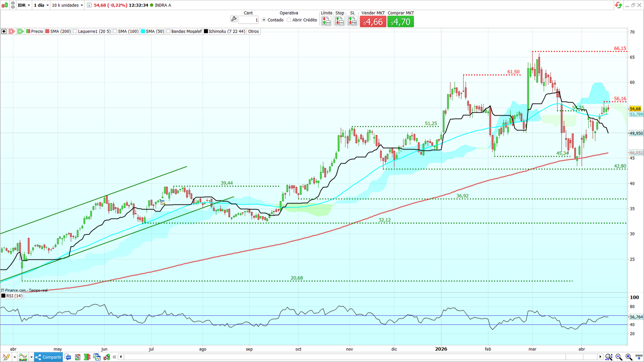The width and height of the screenshot is (644, 362).
Task: Click the zoom in magnifier icon
Action: pyautogui.click(x=628, y=357)
